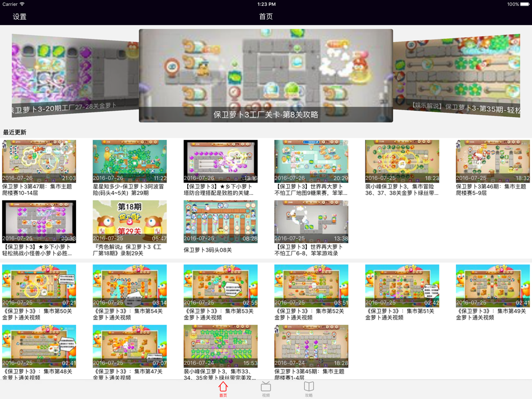Viewport: 532px width, 399px height.
Task: Play 集市第50关 金萝卜通关视频 thumbnail
Action: [39, 286]
